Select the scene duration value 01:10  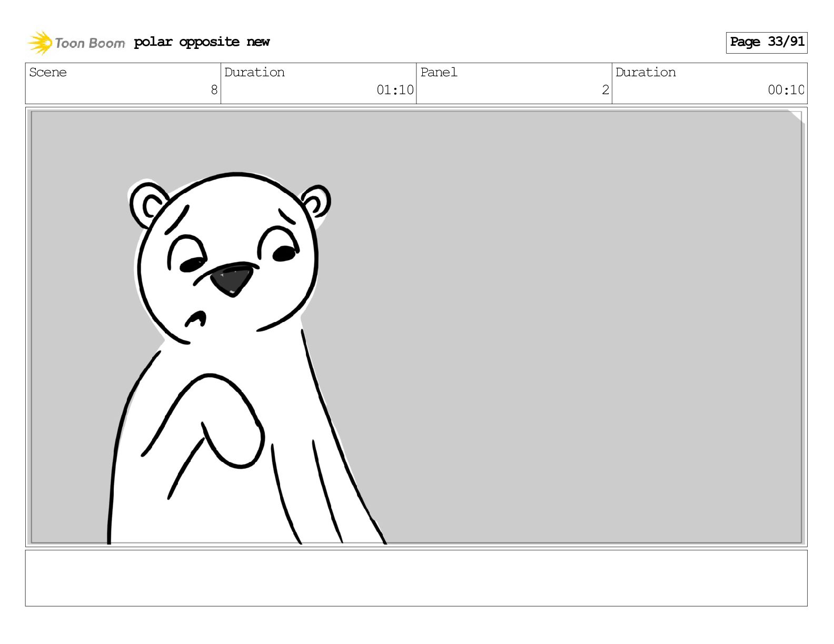click(x=395, y=90)
